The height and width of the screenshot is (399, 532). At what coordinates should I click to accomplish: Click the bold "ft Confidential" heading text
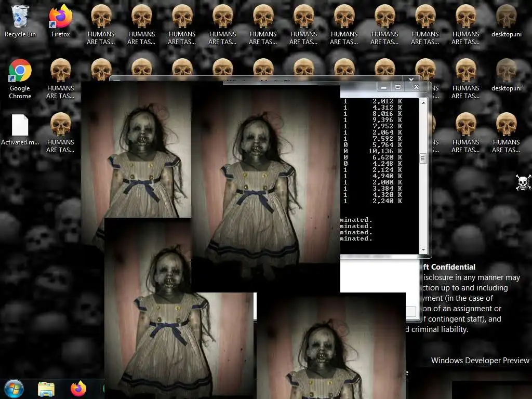tap(449, 267)
